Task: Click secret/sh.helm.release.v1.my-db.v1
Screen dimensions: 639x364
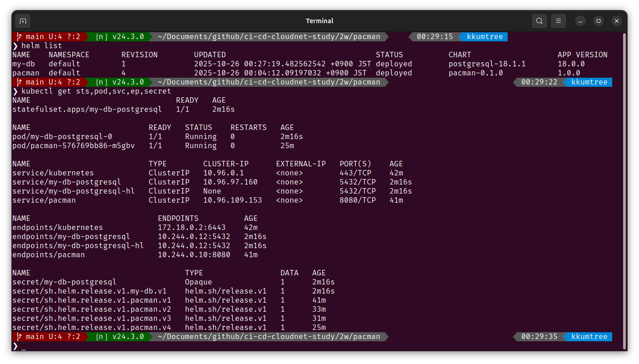Action: (x=90, y=291)
